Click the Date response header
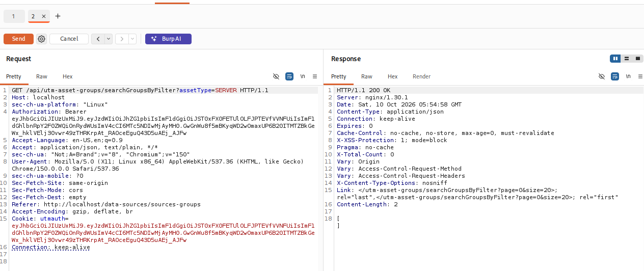644x271 pixels. 399,104
